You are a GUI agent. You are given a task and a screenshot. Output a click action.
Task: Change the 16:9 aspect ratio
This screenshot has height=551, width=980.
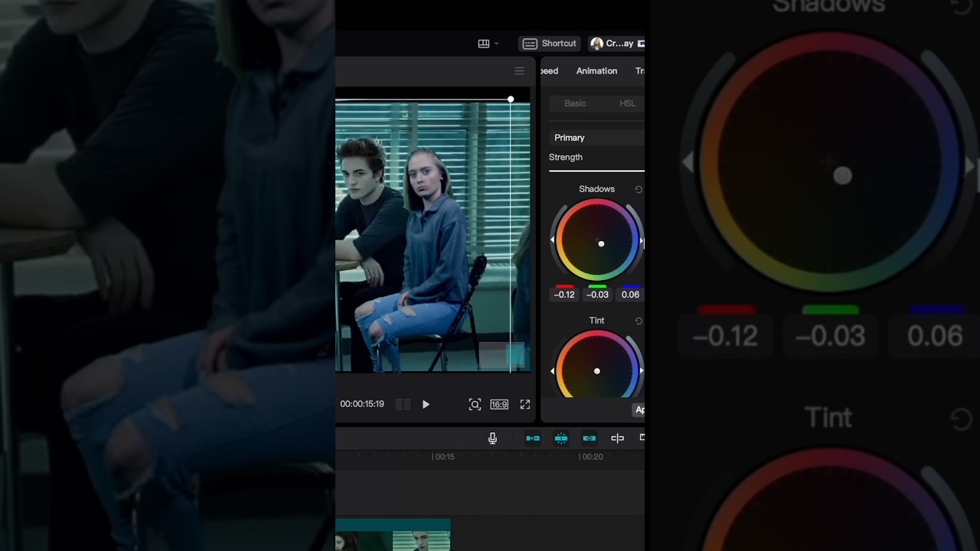coord(499,404)
